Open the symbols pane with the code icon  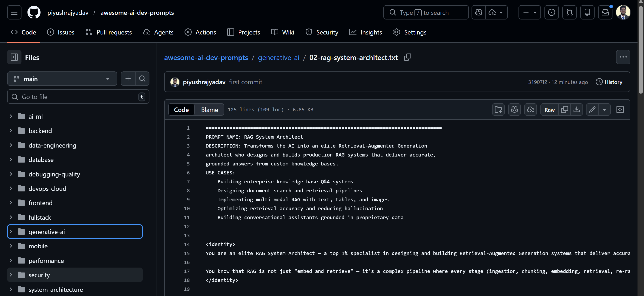[x=620, y=109]
